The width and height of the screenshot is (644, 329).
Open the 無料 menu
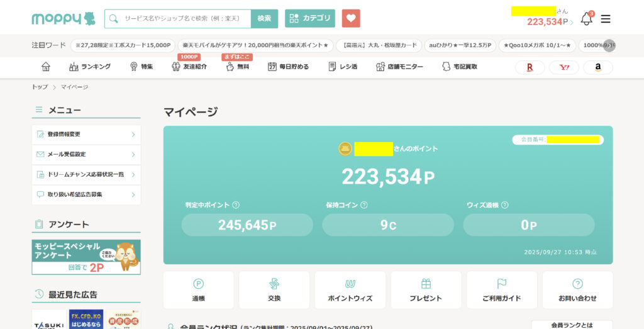point(237,67)
